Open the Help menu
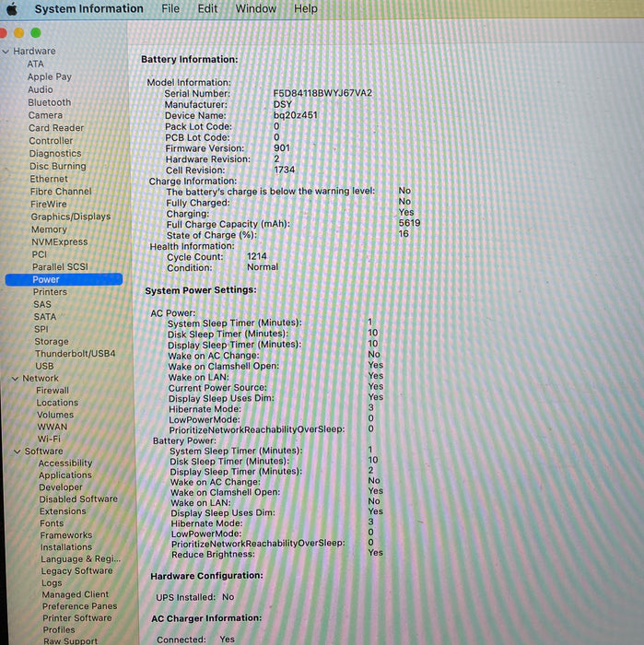The image size is (644, 645). click(306, 8)
